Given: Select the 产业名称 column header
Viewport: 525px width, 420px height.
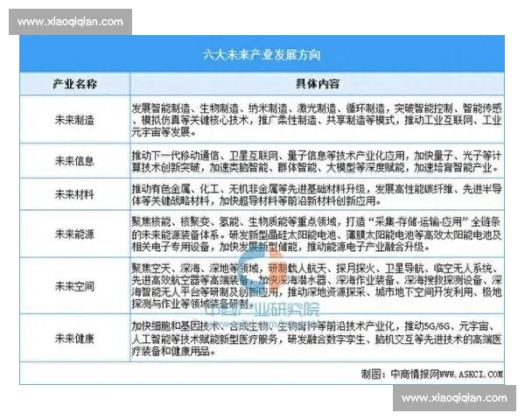Looking at the screenshot, I should point(75,84).
